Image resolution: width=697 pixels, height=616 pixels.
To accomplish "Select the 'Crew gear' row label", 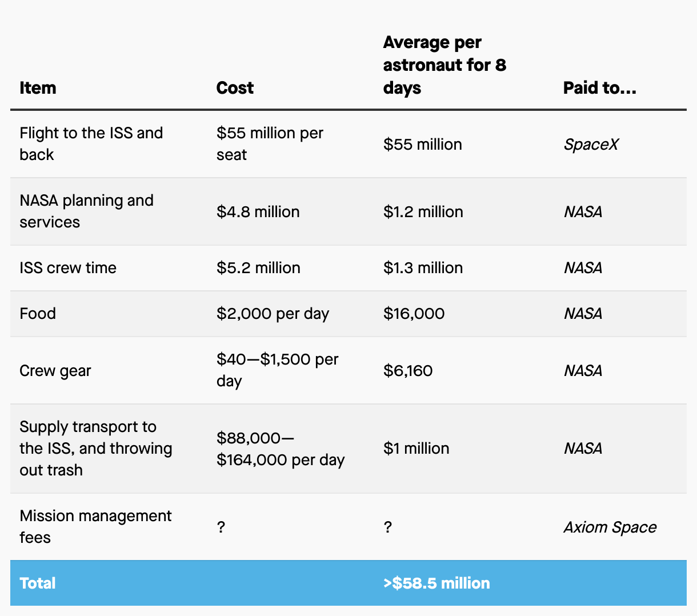I will tap(55, 371).
